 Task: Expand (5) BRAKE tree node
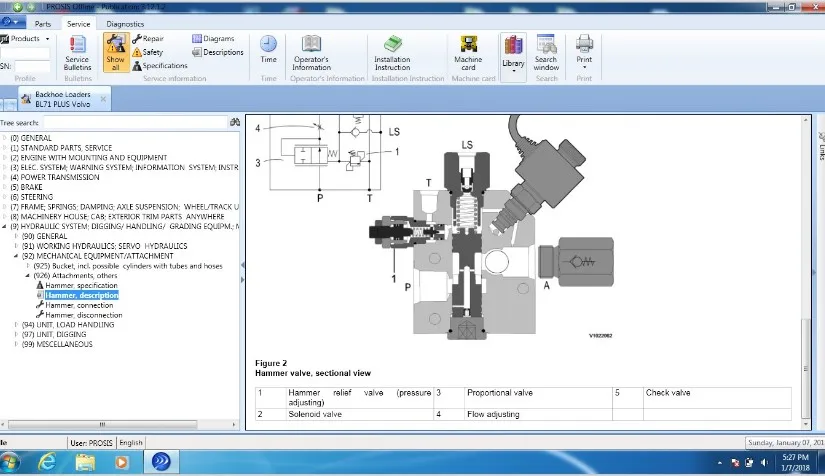click(5, 187)
